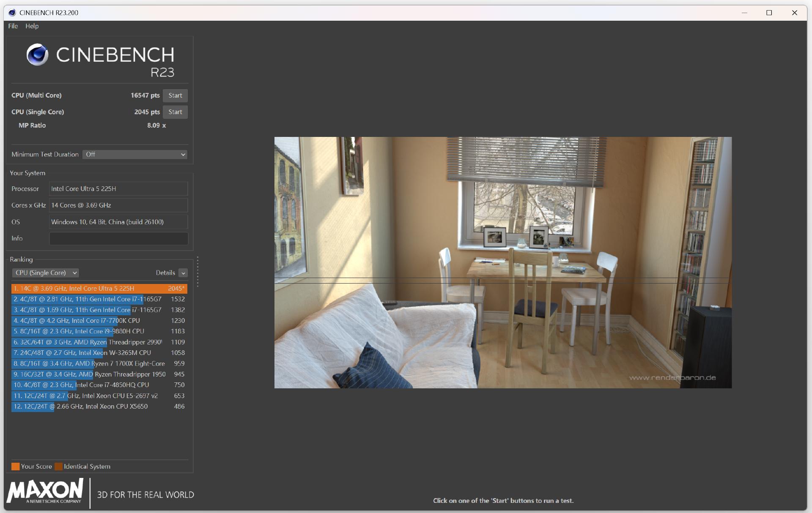
Task: Select the Xeon X5650 ranking row
Action: coord(99,407)
